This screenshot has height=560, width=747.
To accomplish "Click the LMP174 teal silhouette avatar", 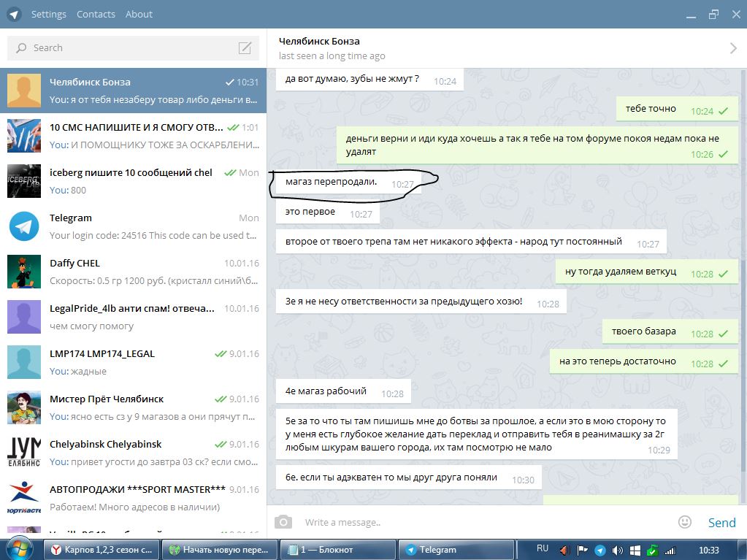I will [x=24, y=362].
